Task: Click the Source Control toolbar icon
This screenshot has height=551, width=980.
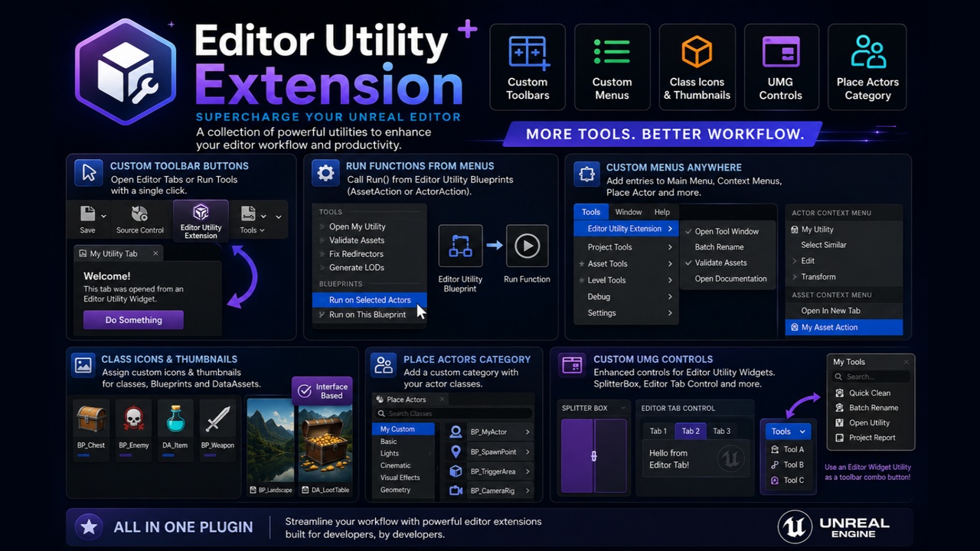Action: click(139, 214)
